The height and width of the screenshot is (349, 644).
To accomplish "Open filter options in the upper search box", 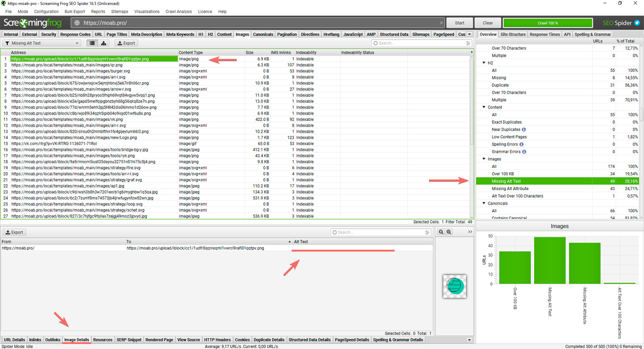I will [468, 43].
